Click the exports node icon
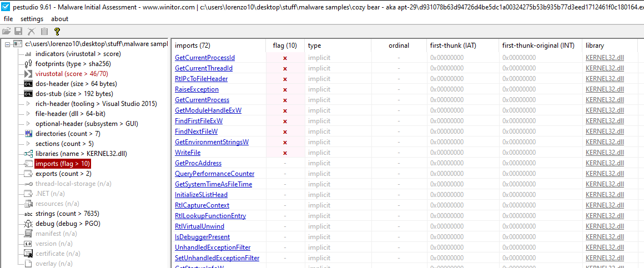The width and height of the screenshot is (644, 268). tap(28, 174)
